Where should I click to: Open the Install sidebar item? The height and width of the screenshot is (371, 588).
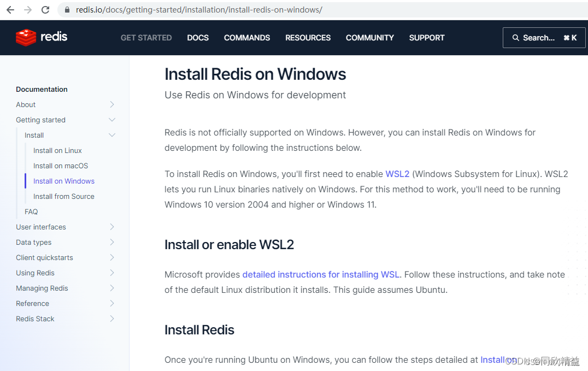click(x=34, y=136)
